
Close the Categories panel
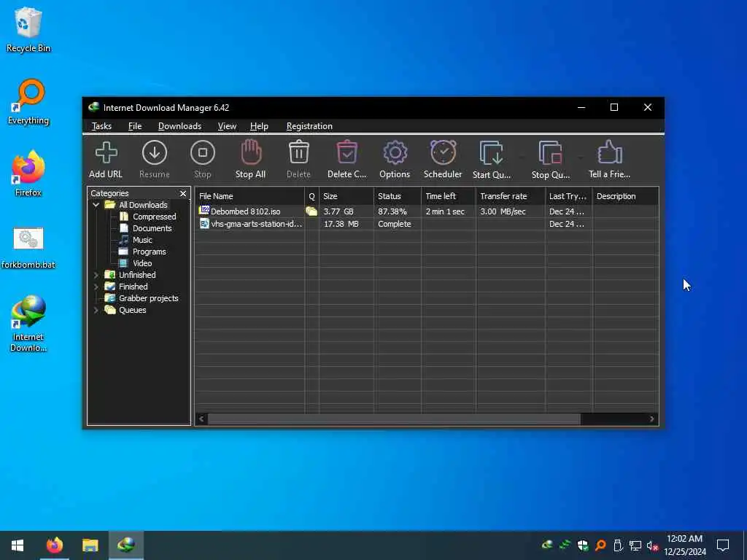[x=183, y=193]
